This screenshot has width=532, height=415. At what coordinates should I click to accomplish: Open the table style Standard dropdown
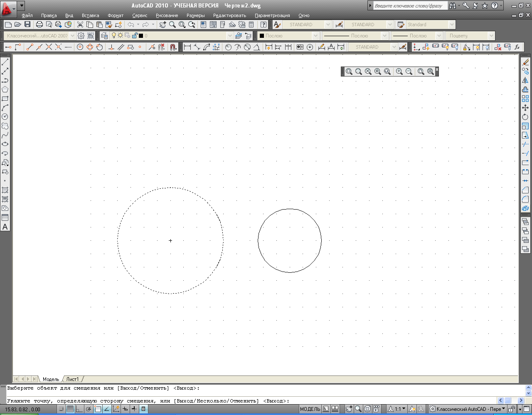coord(452,25)
